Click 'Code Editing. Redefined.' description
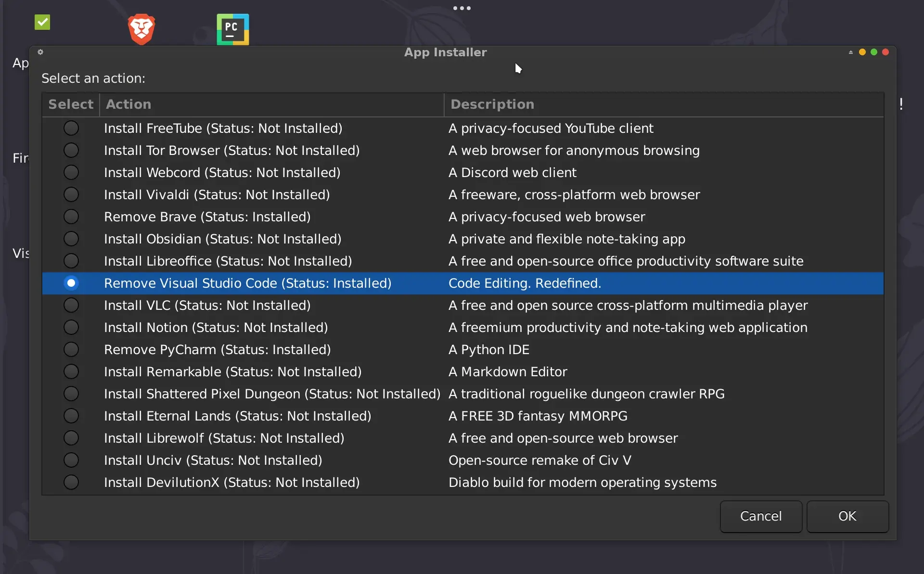The height and width of the screenshot is (574, 924). coord(525,283)
